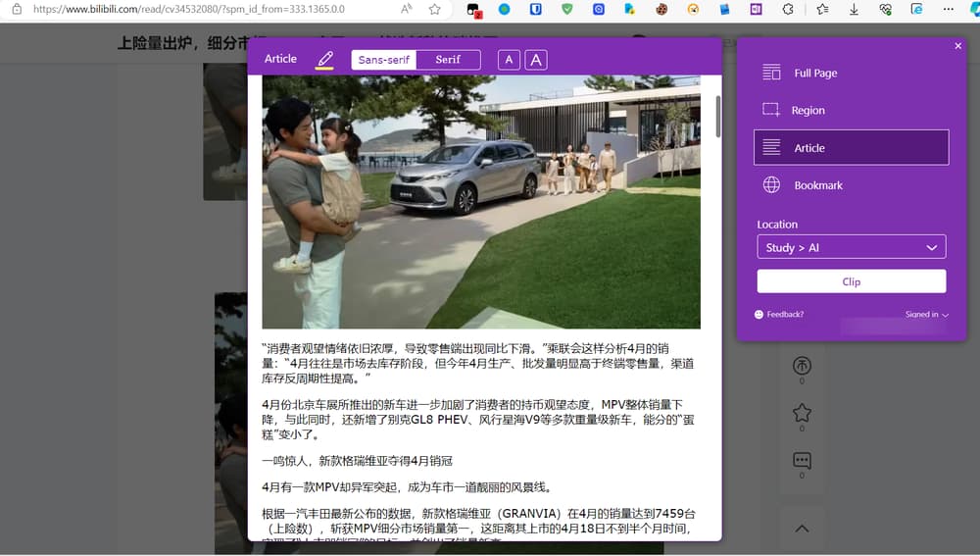Select the highlighter pen tool
The width and height of the screenshot is (980, 556).
[324, 60]
